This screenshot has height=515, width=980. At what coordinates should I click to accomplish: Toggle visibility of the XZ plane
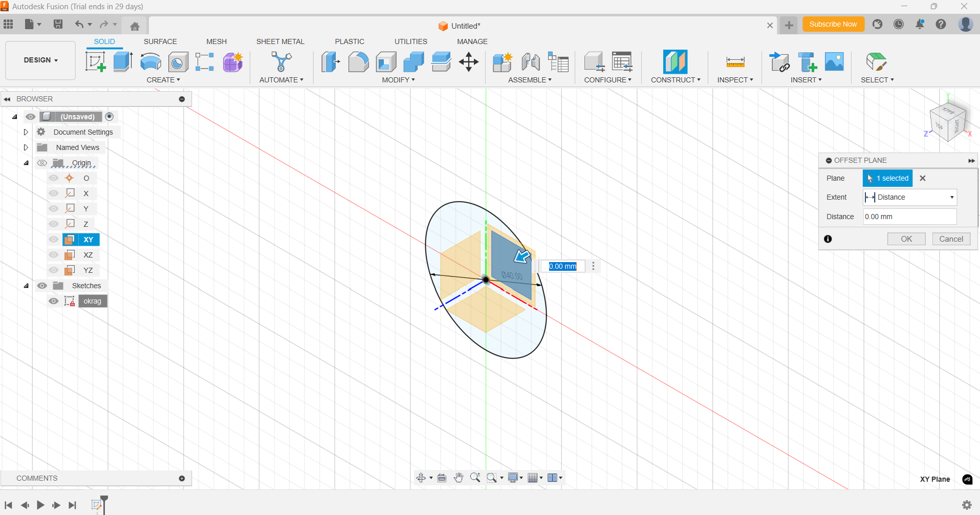(x=54, y=255)
